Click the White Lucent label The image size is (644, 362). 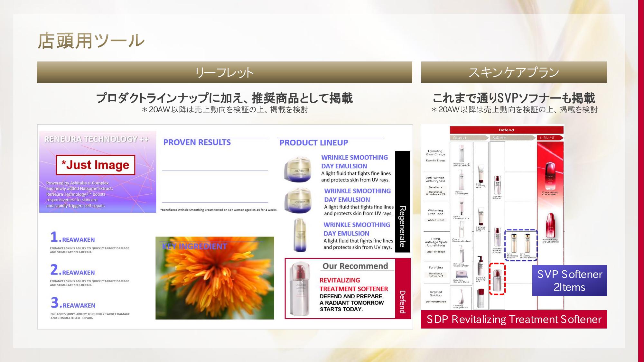pos(435,220)
